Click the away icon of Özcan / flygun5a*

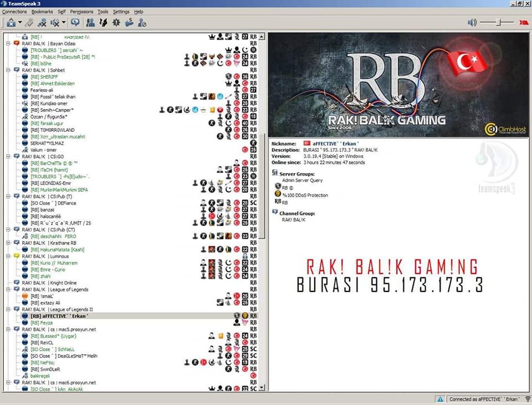click(25, 117)
